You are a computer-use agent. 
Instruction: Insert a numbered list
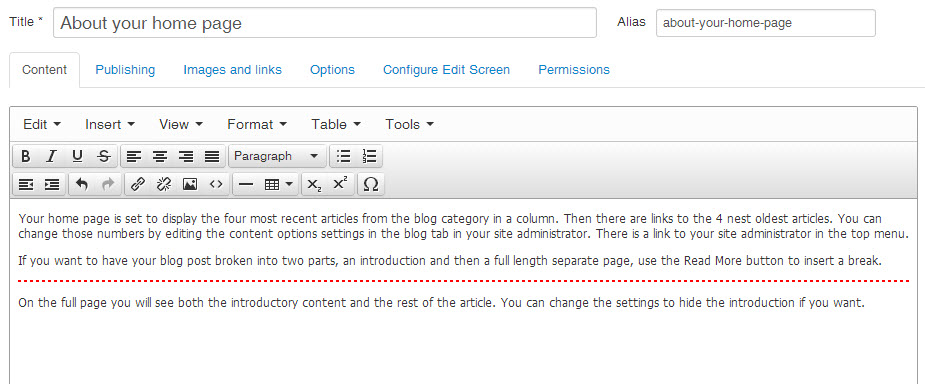369,156
